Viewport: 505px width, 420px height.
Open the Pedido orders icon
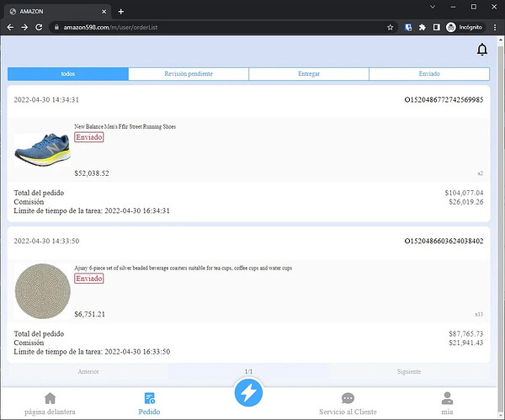150,398
